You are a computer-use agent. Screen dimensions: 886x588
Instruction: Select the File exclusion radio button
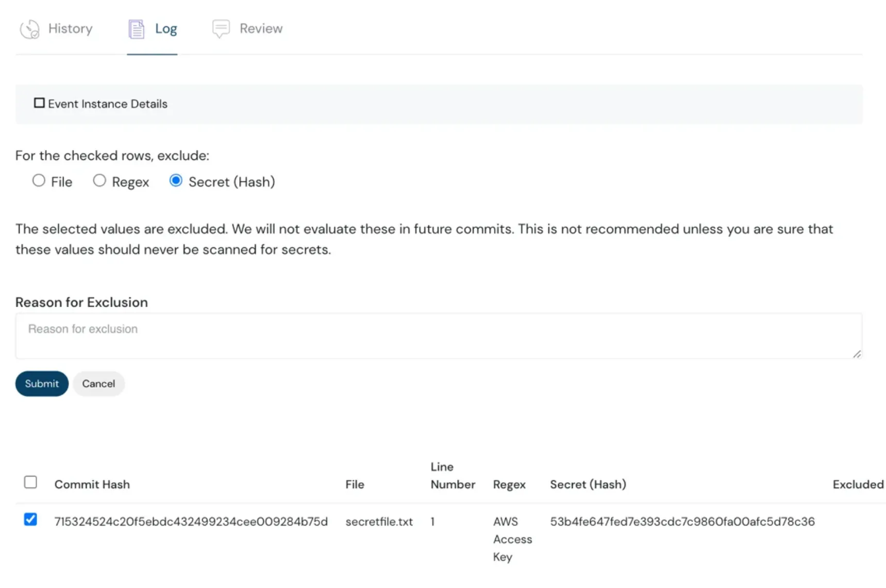pos(39,180)
